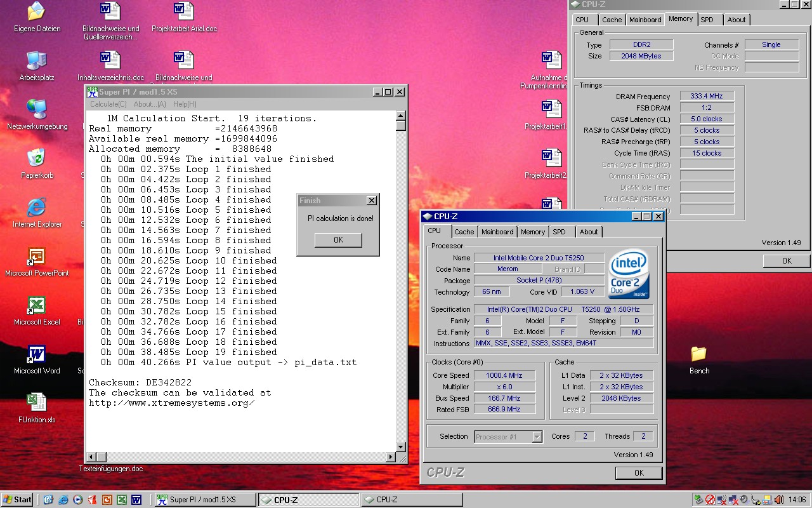Open About tab in background CPU-Z
This screenshot has width=812, height=508.
pyautogui.click(x=737, y=20)
